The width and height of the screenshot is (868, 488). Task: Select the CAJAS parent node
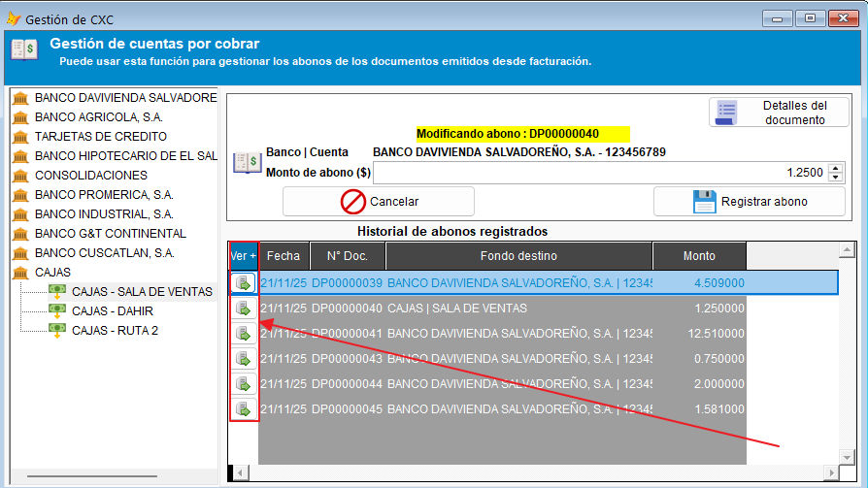tap(52, 273)
